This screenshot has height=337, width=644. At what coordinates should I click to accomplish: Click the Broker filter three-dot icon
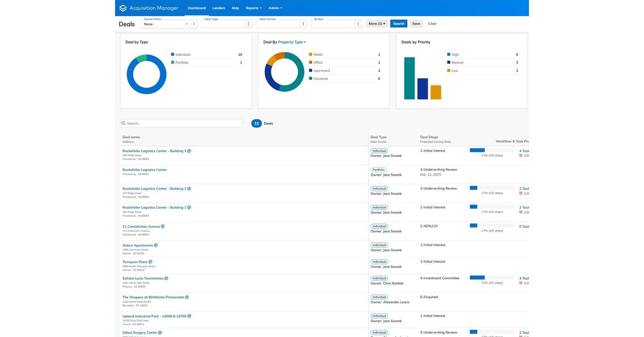coord(358,24)
